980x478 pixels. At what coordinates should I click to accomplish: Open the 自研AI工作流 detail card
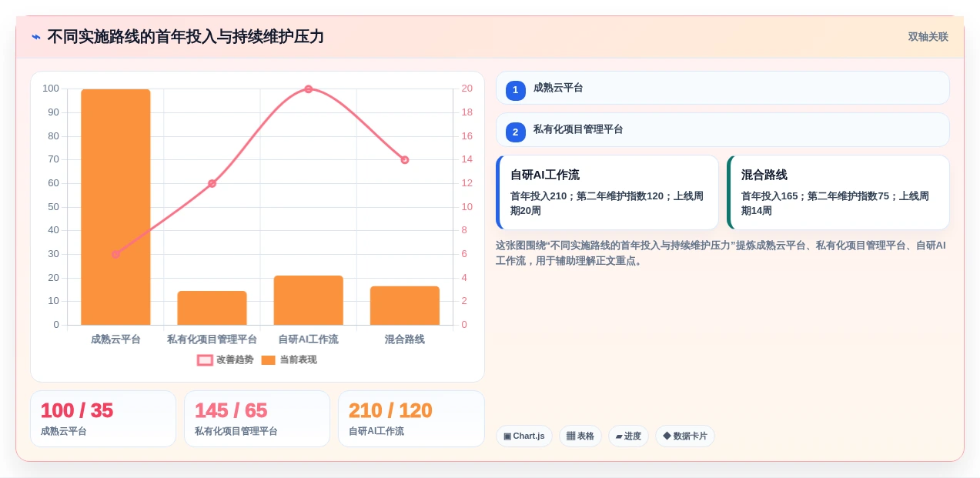[607, 192]
